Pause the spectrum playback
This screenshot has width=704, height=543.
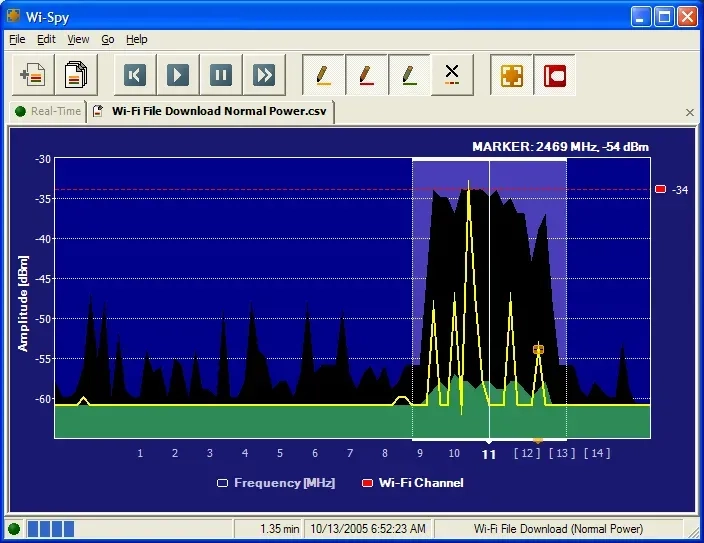(x=220, y=75)
